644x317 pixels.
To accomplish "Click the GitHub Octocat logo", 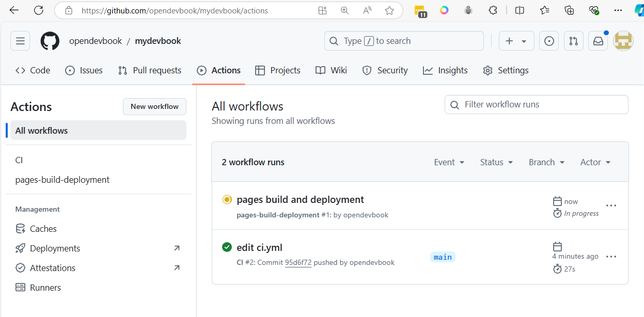I will coord(50,41).
